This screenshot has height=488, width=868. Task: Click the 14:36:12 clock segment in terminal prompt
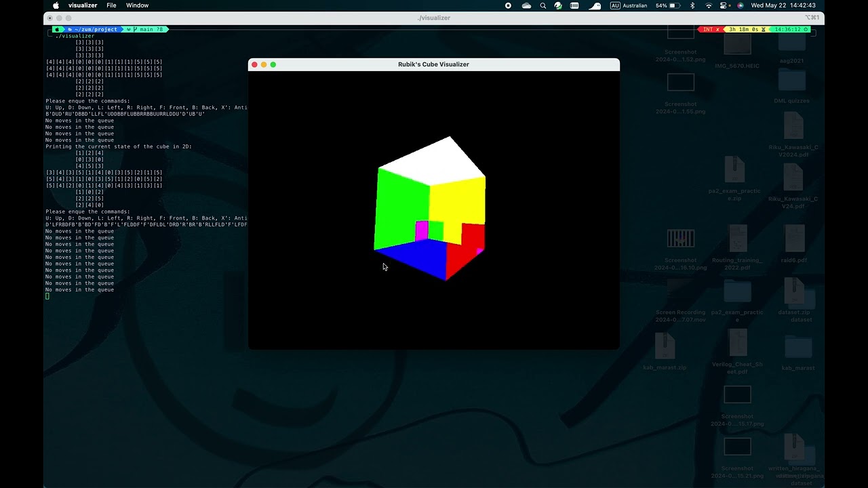pos(790,29)
